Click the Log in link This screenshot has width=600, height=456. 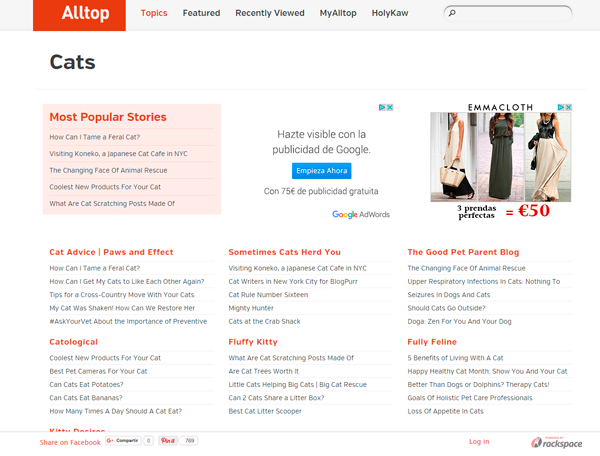click(479, 441)
